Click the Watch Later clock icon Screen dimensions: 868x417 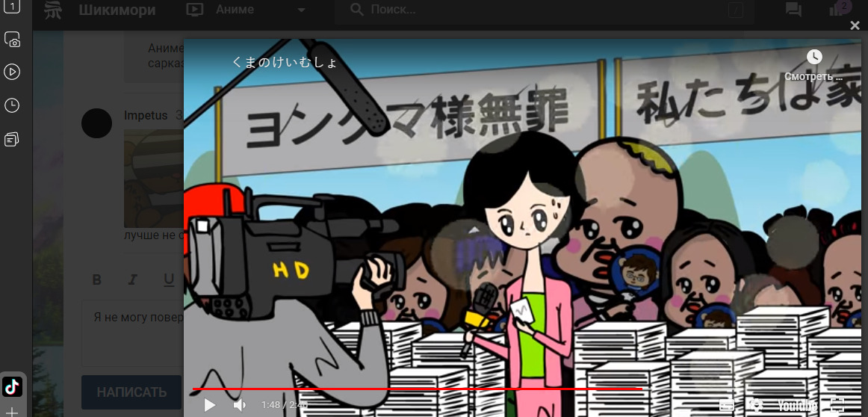[813, 57]
